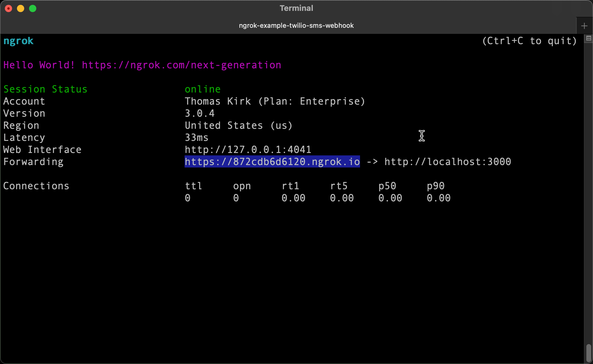Screen dimensions: 593x364
Task: Click the '33ms' latency value
Action: 197,138
